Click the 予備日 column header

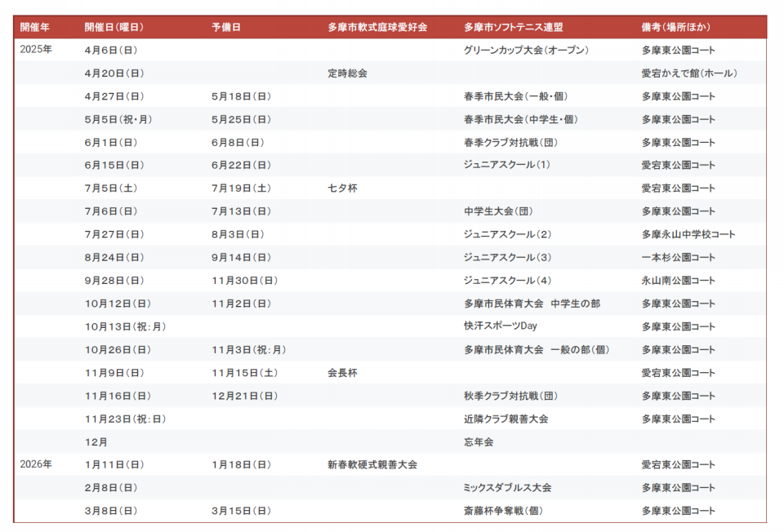tap(226, 27)
